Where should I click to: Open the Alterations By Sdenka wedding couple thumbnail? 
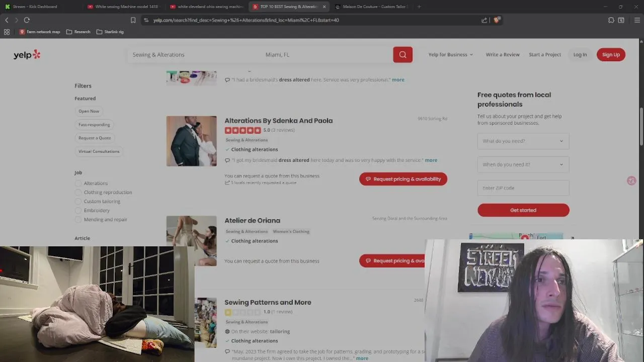[191, 141]
